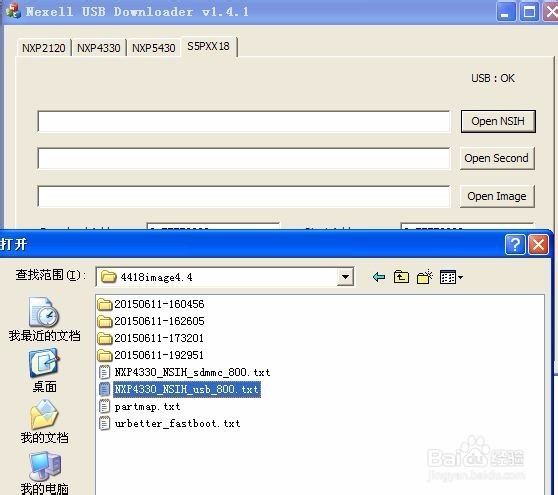Minimize the Nexell USB Downloader window
Viewport: 558px width, 495px height.
pyautogui.click(x=506, y=12)
